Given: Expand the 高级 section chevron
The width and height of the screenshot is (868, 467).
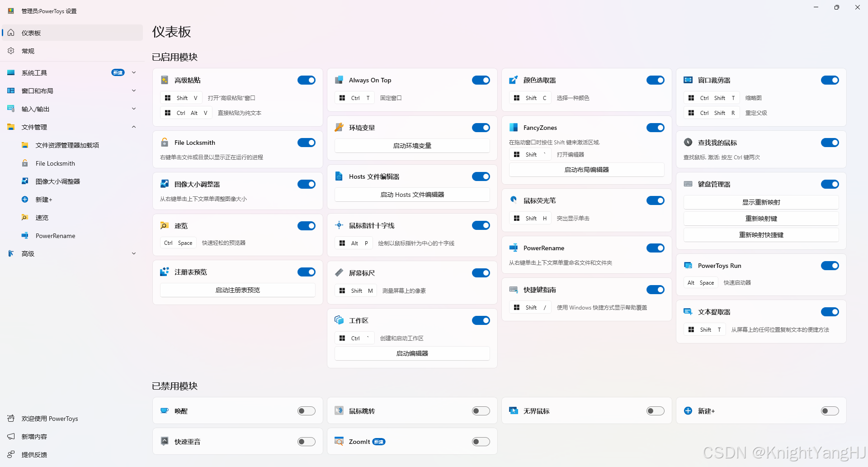Looking at the screenshot, I should click(134, 253).
